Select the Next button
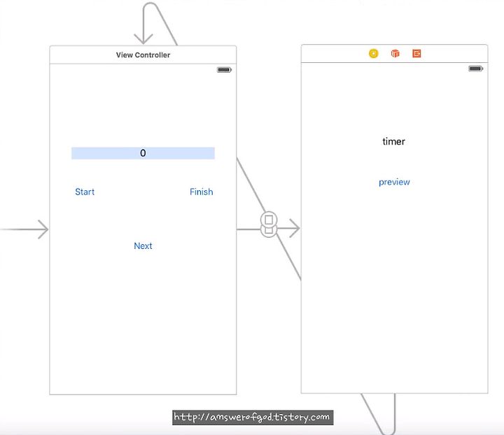 pyautogui.click(x=143, y=246)
